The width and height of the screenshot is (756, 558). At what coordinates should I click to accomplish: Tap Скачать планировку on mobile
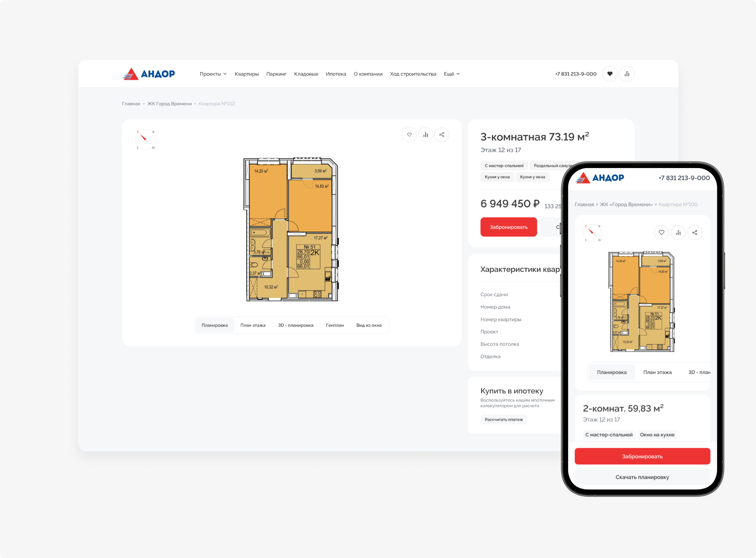coord(642,477)
